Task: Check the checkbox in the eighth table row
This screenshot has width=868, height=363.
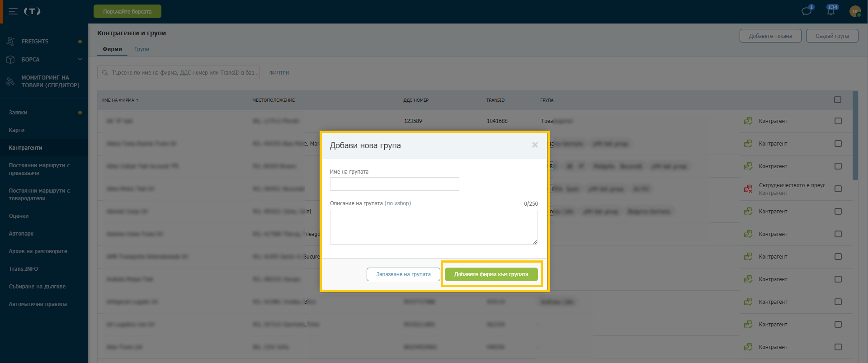Action: [838, 279]
